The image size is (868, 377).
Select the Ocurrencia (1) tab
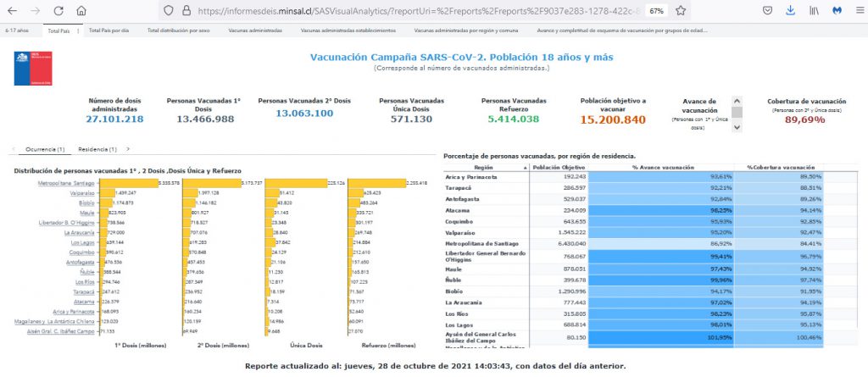[x=46, y=149]
